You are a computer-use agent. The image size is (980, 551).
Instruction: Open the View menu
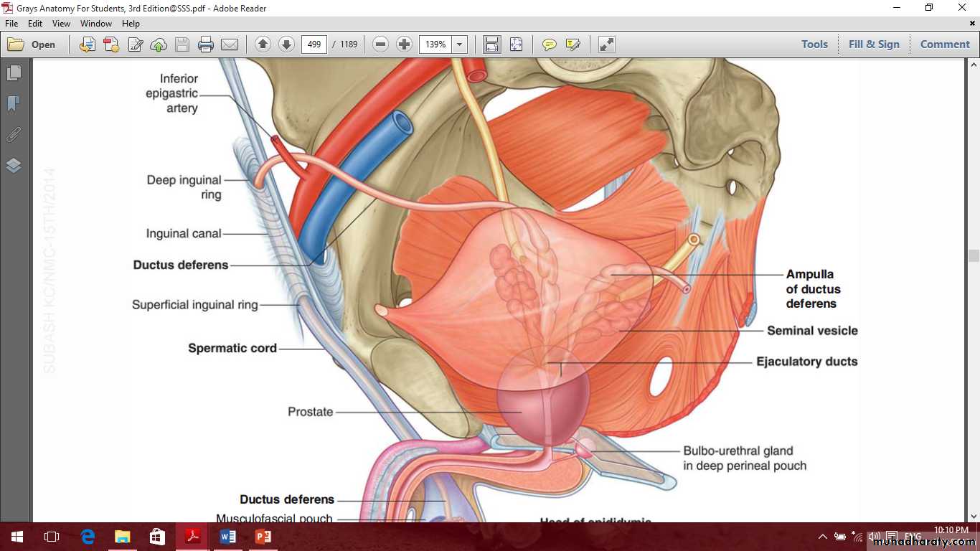click(61, 24)
